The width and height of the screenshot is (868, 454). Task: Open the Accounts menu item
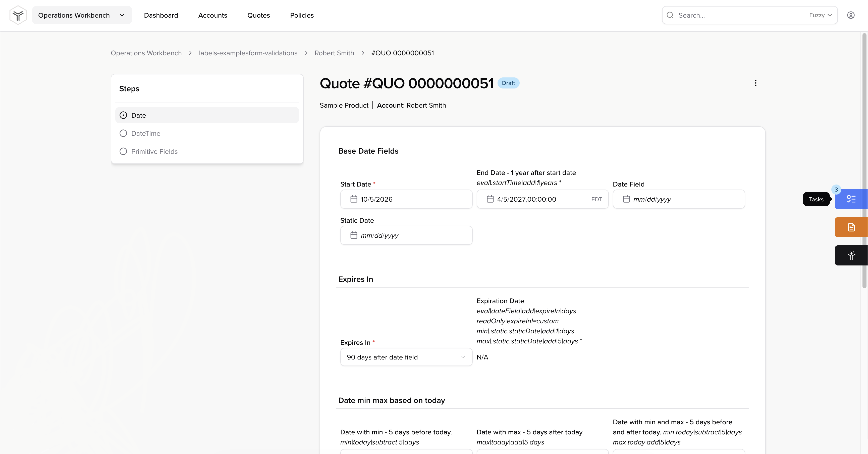[x=213, y=15]
